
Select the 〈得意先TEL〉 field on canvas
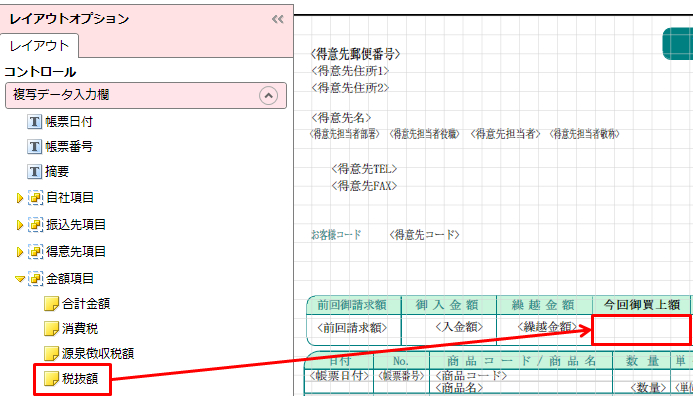coord(364,169)
